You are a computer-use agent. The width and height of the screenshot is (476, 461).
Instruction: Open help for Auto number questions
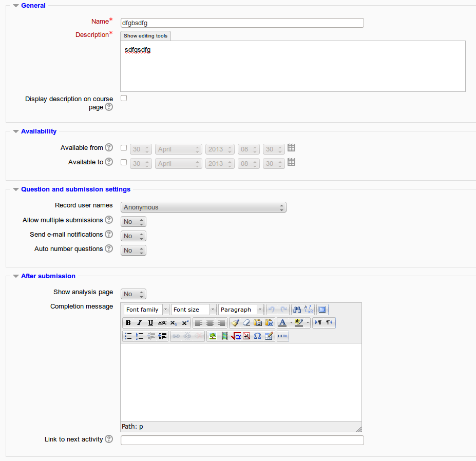(109, 248)
